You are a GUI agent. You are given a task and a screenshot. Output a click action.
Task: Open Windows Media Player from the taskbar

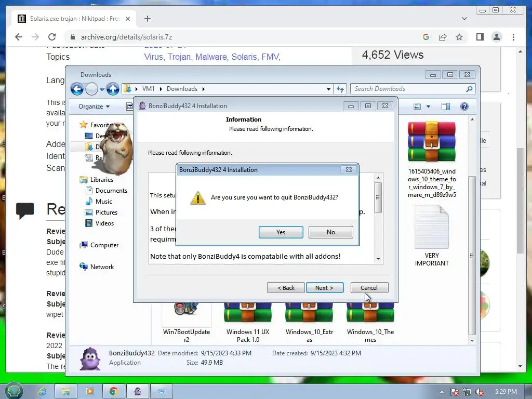[89, 391]
